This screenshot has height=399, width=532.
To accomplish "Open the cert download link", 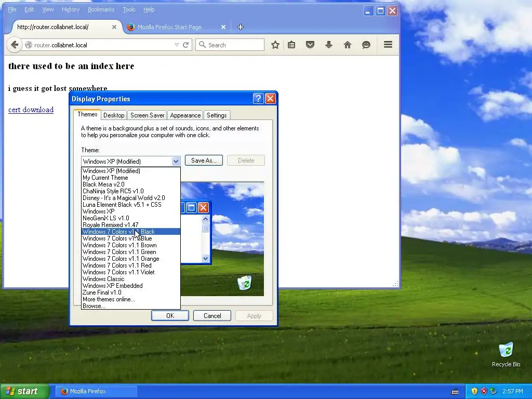I will click(31, 110).
